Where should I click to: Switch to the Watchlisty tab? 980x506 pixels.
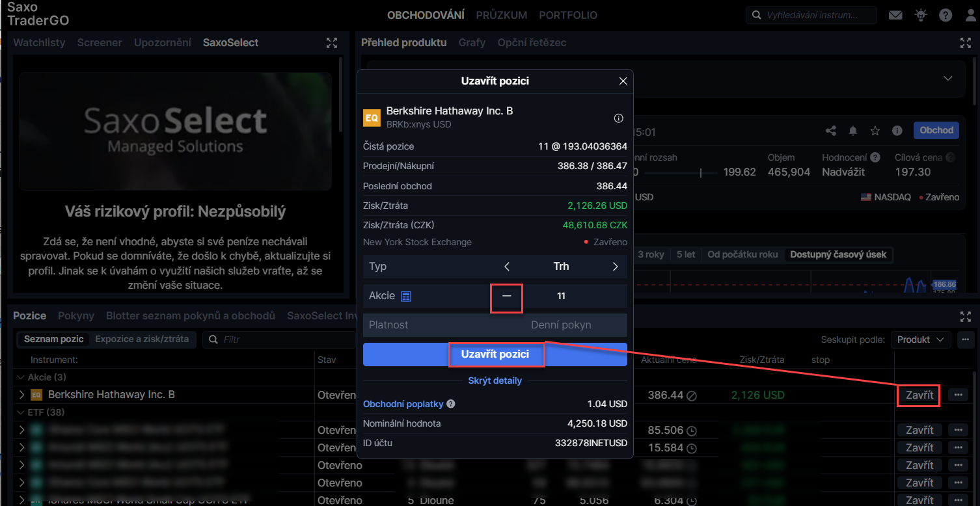point(39,43)
